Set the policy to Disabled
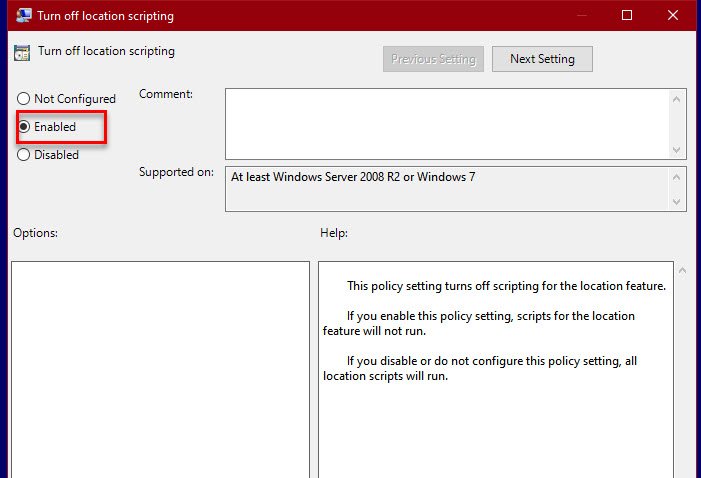This screenshot has width=701, height=478. (24, 155)
